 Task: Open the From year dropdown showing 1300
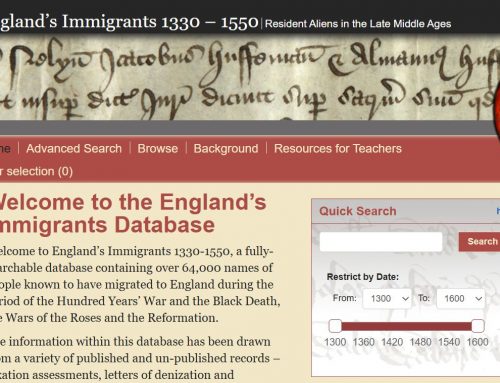[387, 298]
